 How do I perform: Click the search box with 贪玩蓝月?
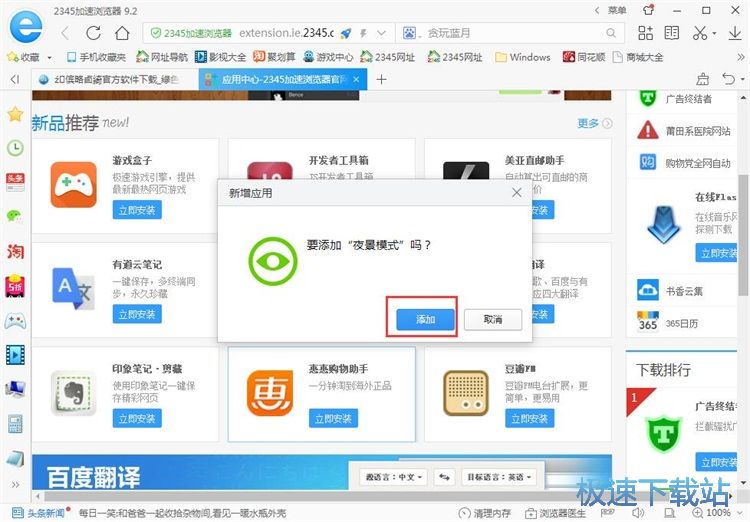pos(512,33)
